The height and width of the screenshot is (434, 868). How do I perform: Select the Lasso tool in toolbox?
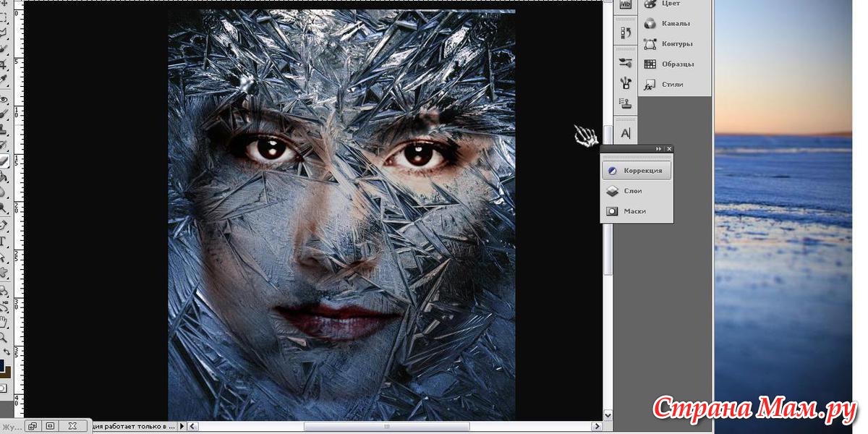pos(4,33)
